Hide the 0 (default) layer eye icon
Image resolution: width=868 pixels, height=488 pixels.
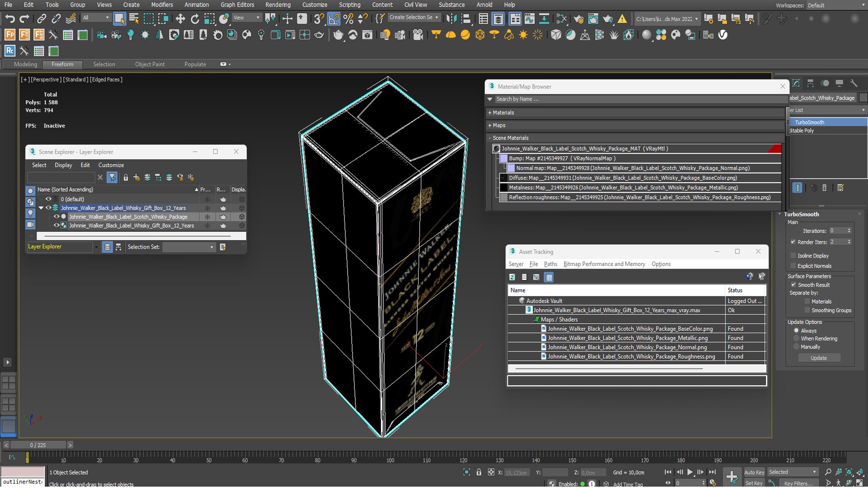pos(48,199)
